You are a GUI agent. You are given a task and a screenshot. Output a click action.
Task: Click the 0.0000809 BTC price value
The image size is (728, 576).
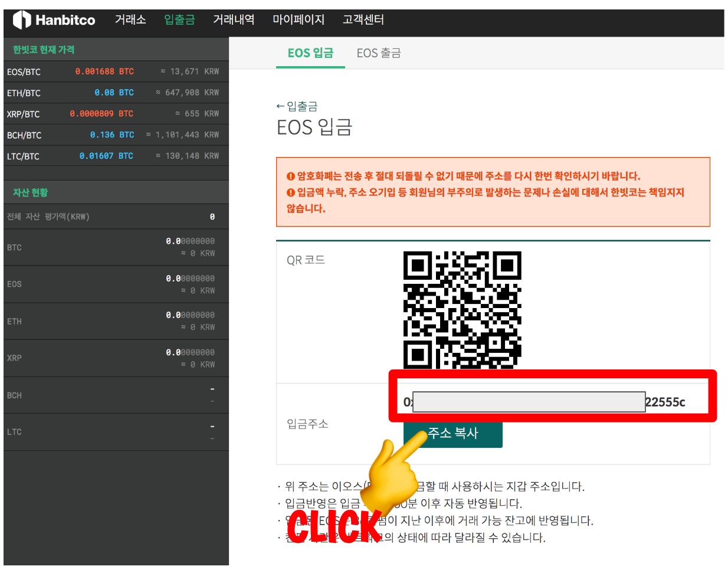(101, 113)
